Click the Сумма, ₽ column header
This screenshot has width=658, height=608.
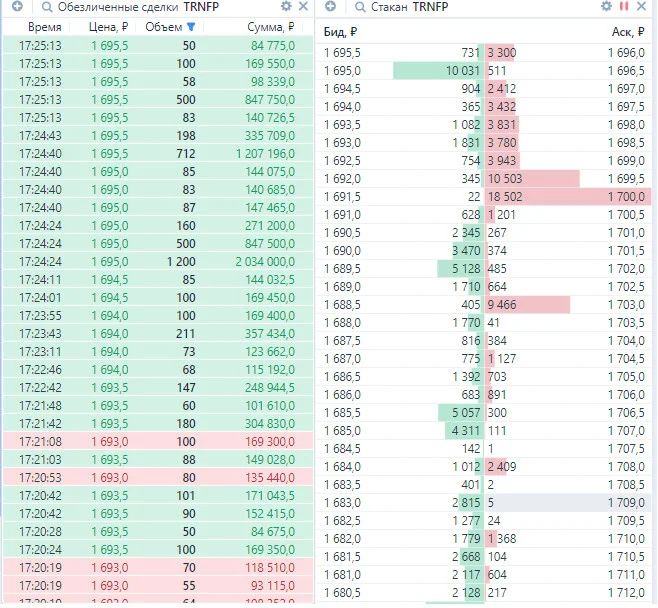[x=271, y=27]
